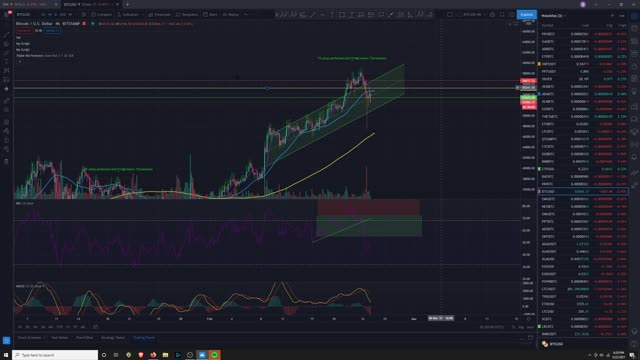This screenshot has width=640, height=360.
Task: Select the prediction and measurement tool
Action: pyautogui.click(x=6, y=80)
